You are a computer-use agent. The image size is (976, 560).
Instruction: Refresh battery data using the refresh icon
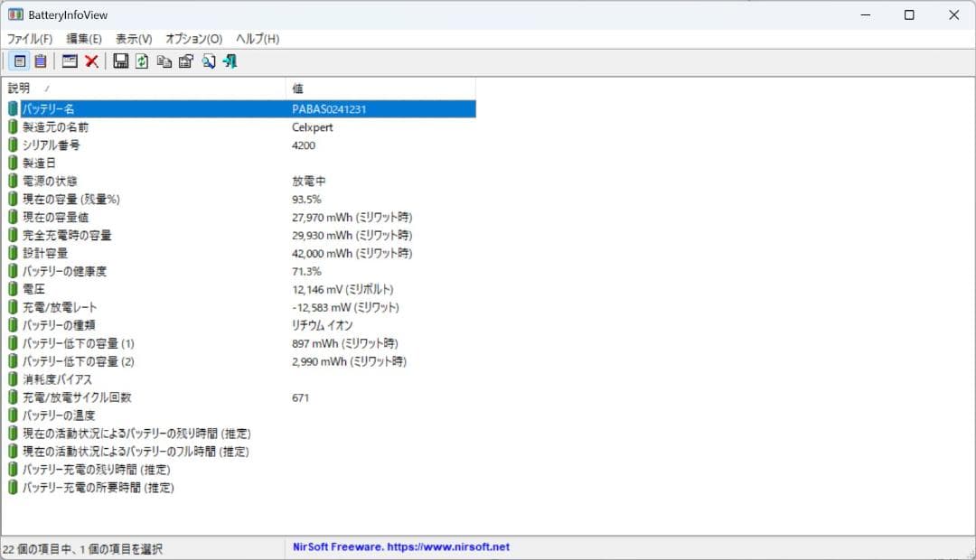tap(143, 61)
